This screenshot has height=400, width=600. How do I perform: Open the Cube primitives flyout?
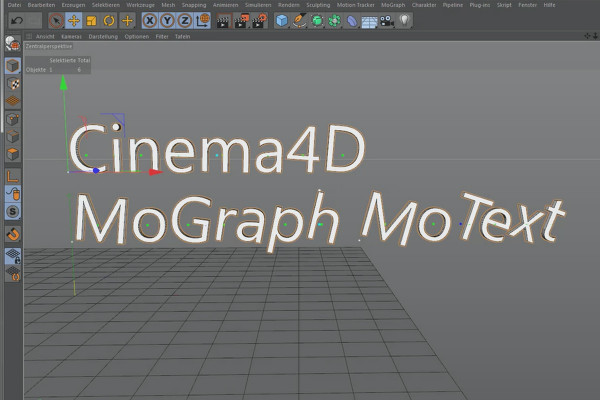coord(282,21)
